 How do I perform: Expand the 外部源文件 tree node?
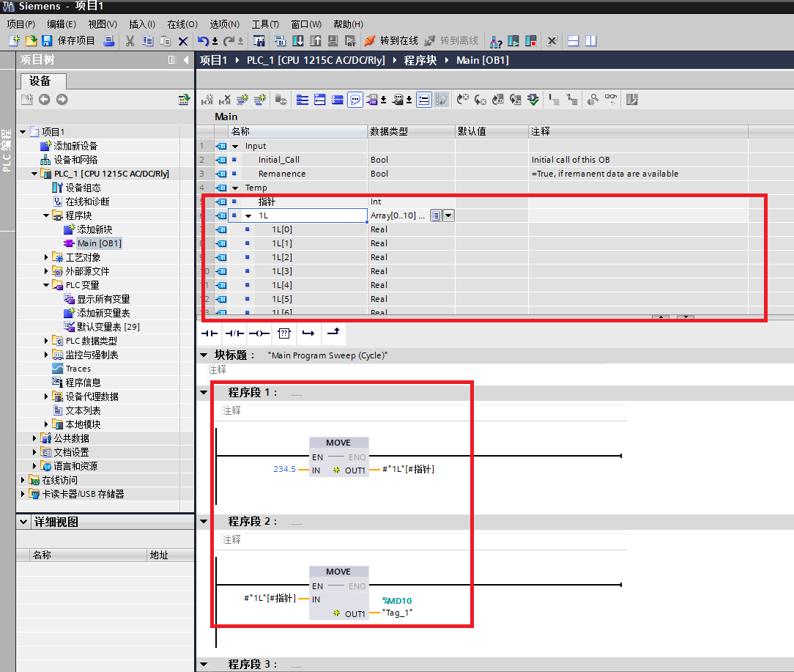(46, 271)
